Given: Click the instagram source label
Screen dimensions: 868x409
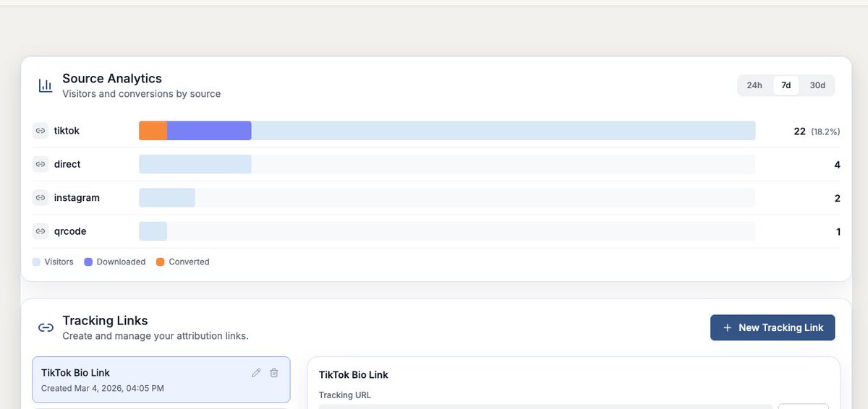Looking at the screenshot, I should tap(77, 197).
